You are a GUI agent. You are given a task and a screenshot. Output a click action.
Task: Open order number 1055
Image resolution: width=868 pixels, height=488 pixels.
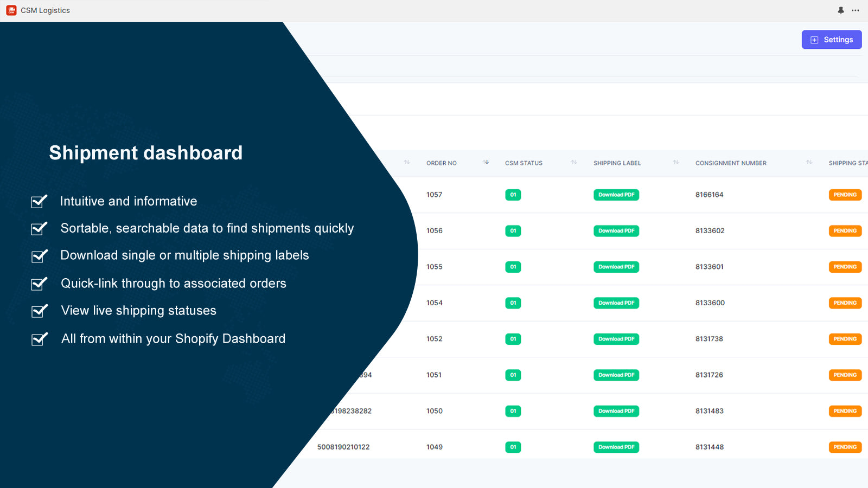[x=434, y=267]
